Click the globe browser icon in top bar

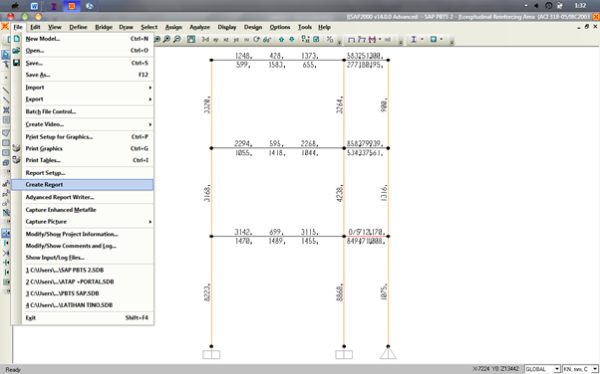tap(90, 6)
